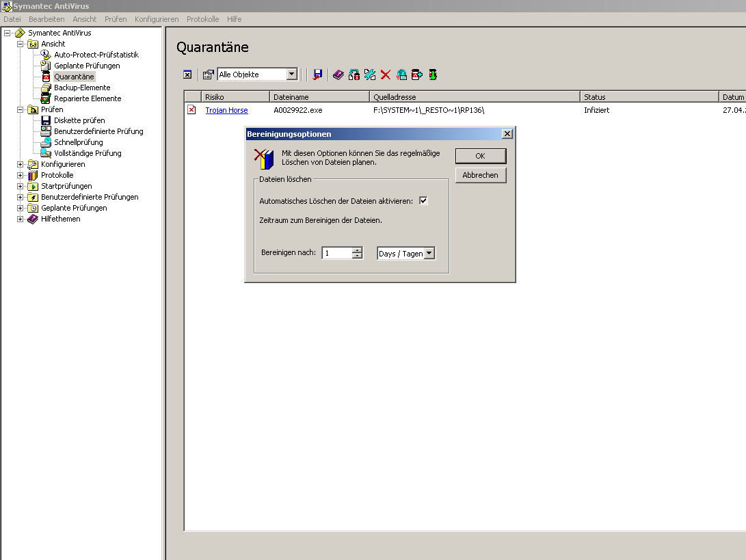
Task: Sort by the Dateiname column header
Action: [320, 96]
